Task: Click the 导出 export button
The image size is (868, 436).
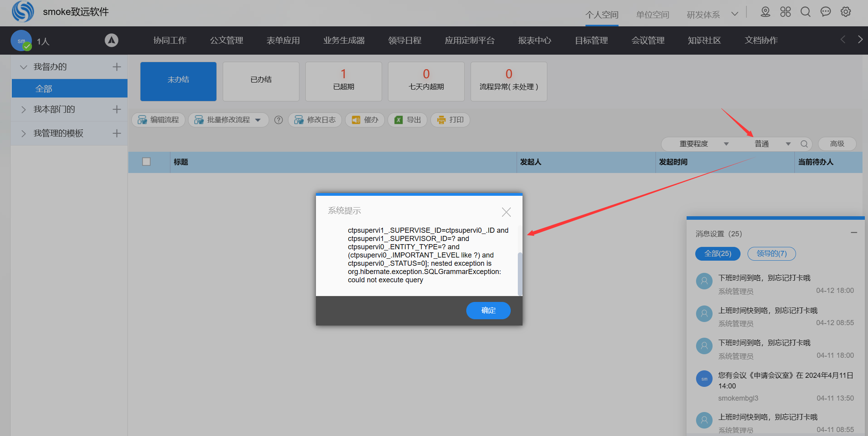Action: pos(408,120)
